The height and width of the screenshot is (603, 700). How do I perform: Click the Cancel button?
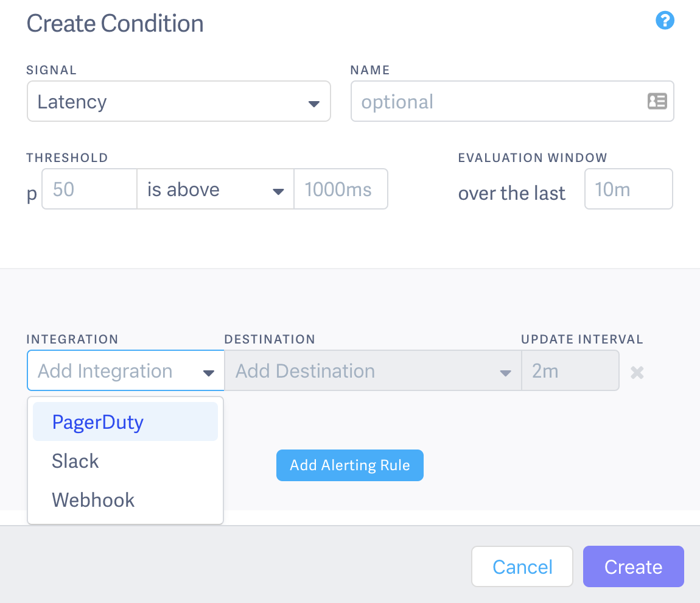tap(522, 566)
